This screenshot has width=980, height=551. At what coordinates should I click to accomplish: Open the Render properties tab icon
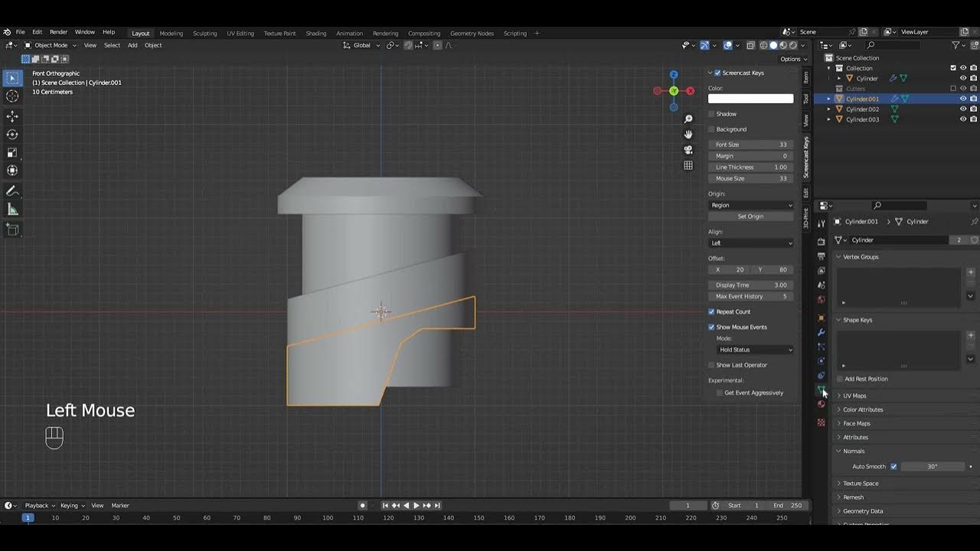tap(822, 242)
